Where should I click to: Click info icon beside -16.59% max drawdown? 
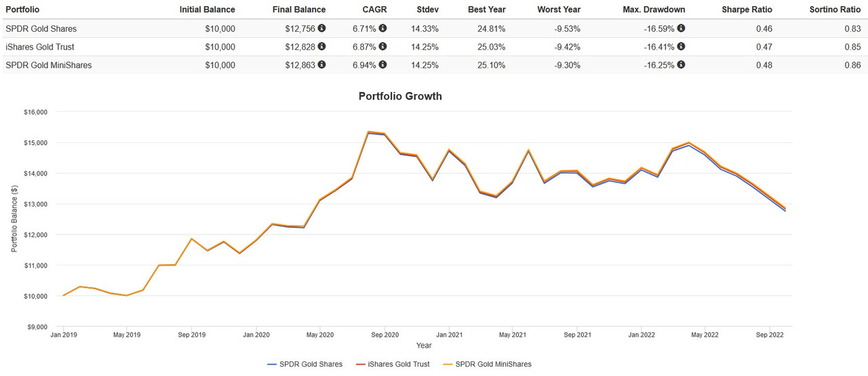tap(681, 28)
